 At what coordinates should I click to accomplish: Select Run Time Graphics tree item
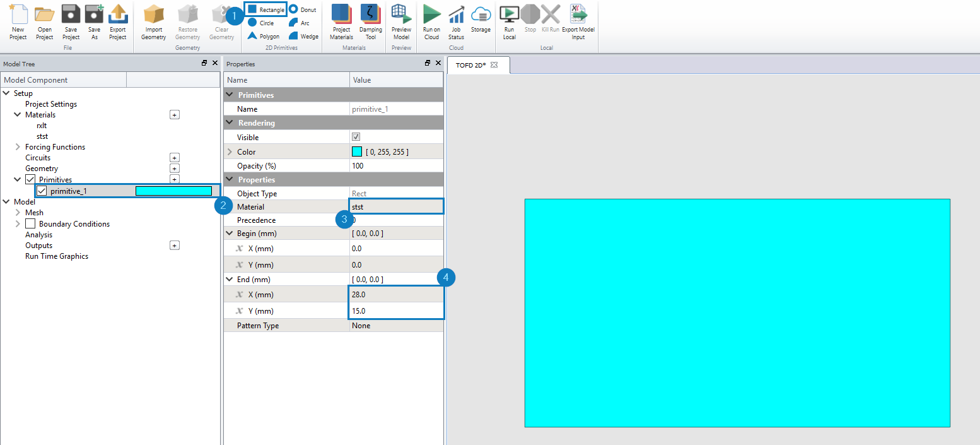[x=57, y=256]
